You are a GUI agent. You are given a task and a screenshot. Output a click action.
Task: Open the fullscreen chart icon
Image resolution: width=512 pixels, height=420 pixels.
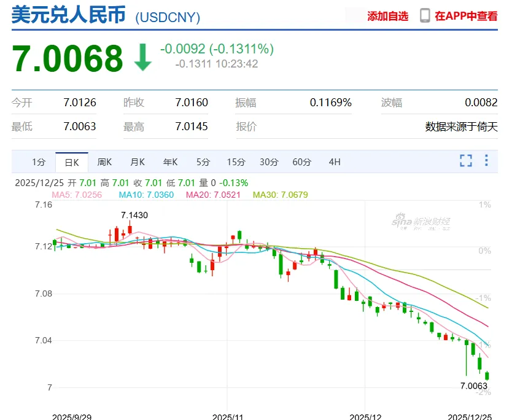(x=465, y=161)
